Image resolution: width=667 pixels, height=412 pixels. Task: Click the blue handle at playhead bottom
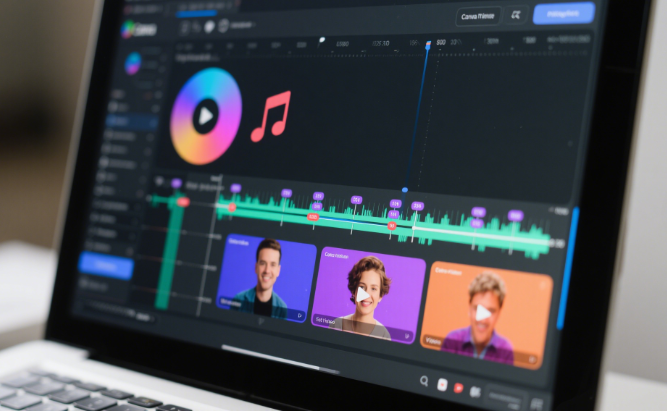click(x=405, y=190)
